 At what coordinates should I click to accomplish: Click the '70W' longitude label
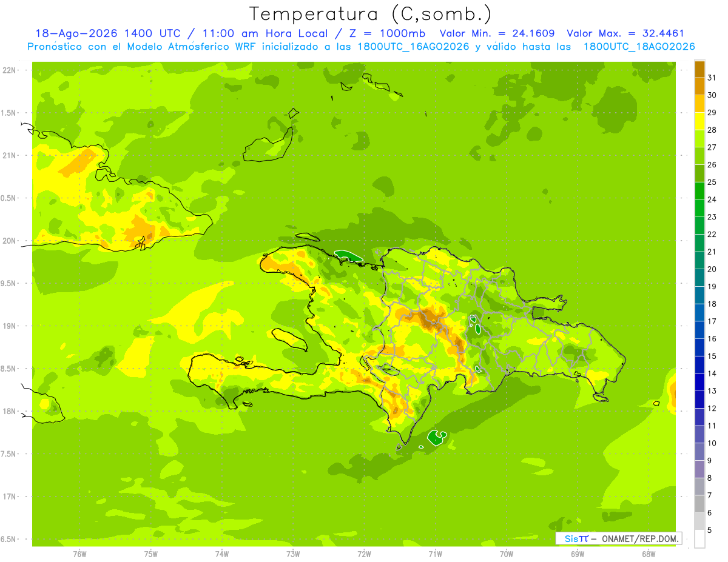pyautogui.click(x=506, y=554)
